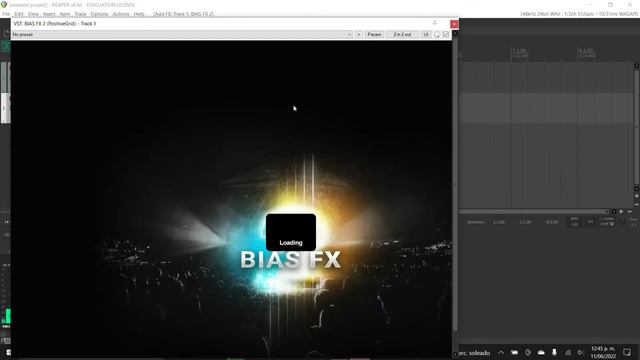Screen dimensions: 640x360
Task: Pin the BIAS FX 2 window
Action: pos(434,23)
